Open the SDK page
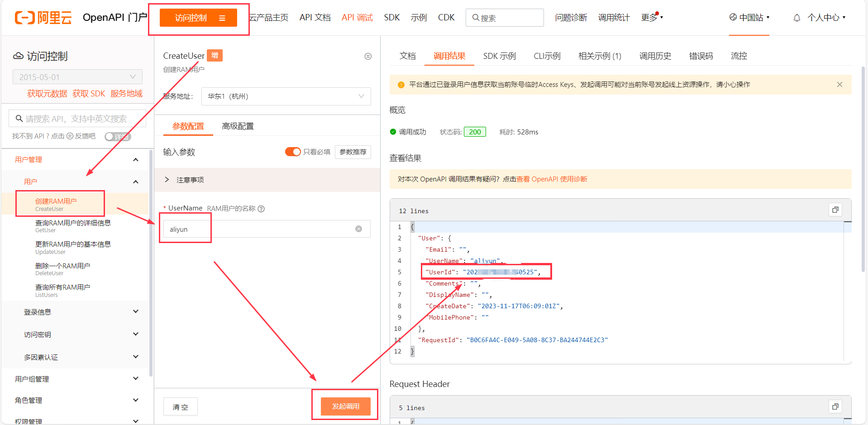 tap(392, 18)
